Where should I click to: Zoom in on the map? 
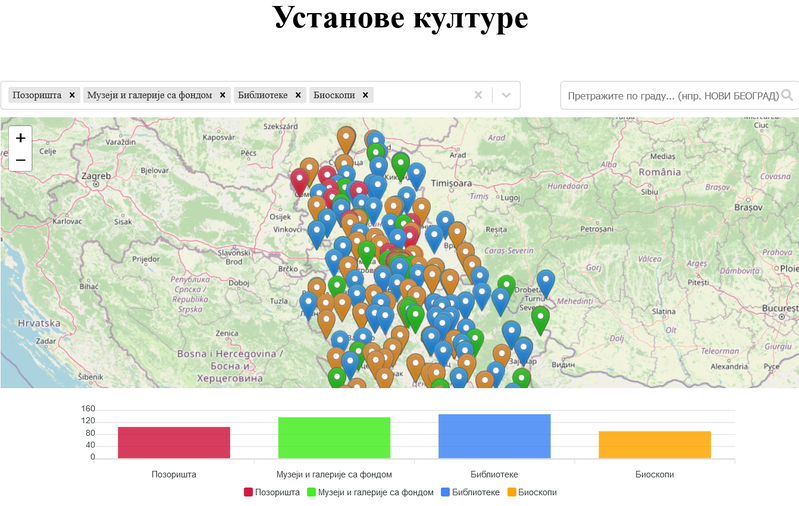21,137
